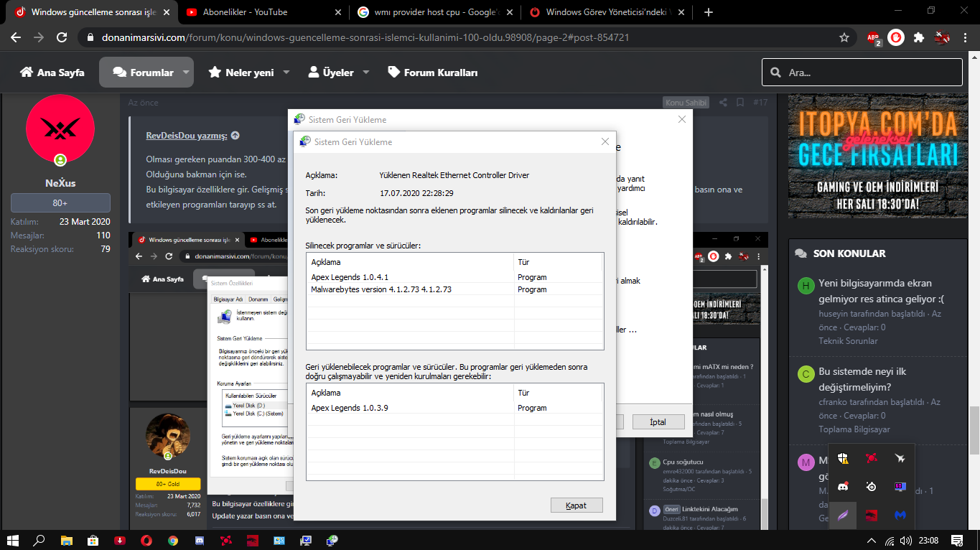This screenshot has height=550, width=980.
Task: Click the 'Konu Sahibi' badge
Action: [686, 103]
